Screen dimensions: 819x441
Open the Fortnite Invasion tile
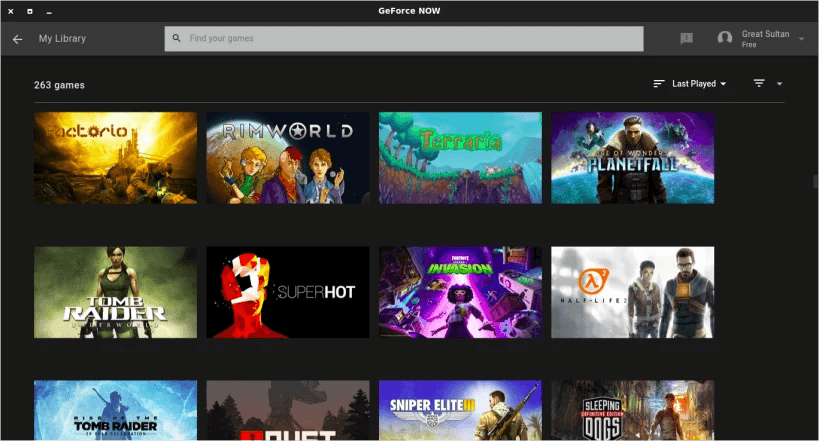coord(460,292)
